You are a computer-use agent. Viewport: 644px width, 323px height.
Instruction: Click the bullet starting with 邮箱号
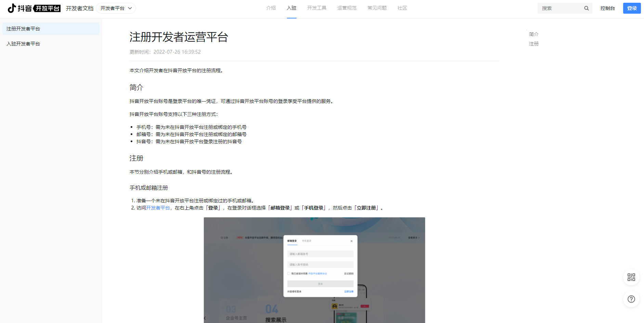191,134
